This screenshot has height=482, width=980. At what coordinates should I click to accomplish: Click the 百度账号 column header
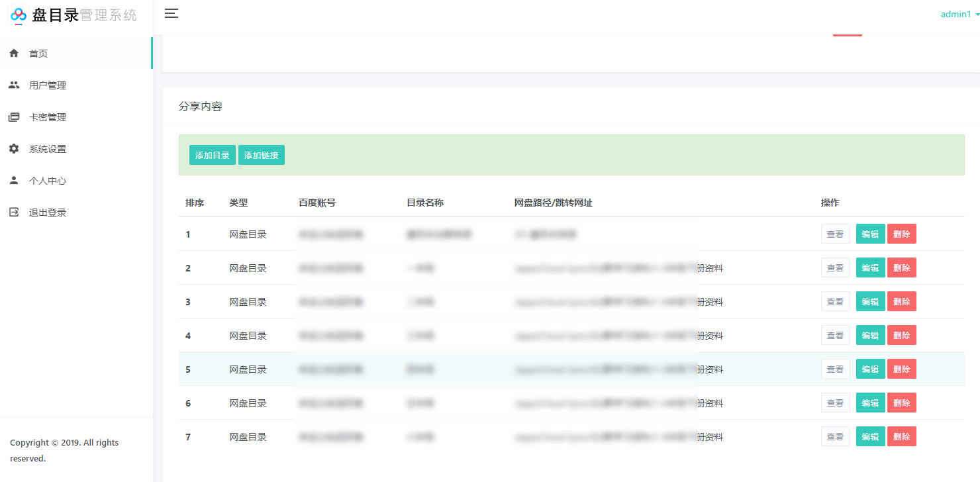coord(317,203)
